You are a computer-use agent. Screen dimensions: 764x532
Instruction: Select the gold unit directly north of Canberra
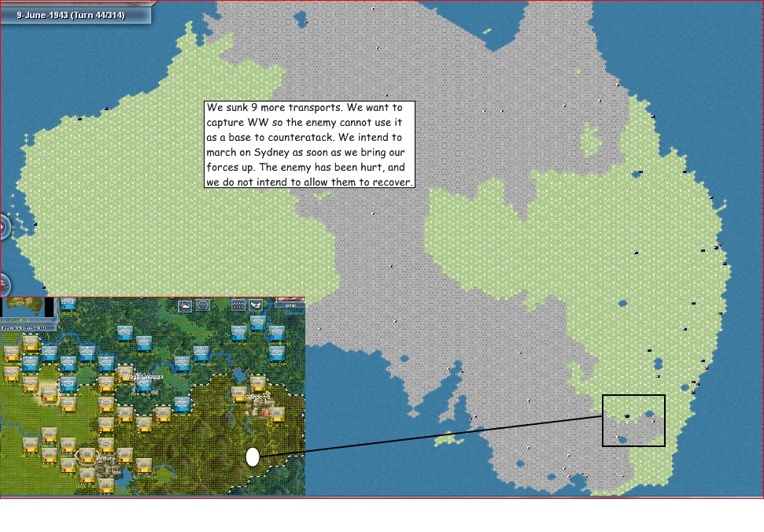[258, 383]
